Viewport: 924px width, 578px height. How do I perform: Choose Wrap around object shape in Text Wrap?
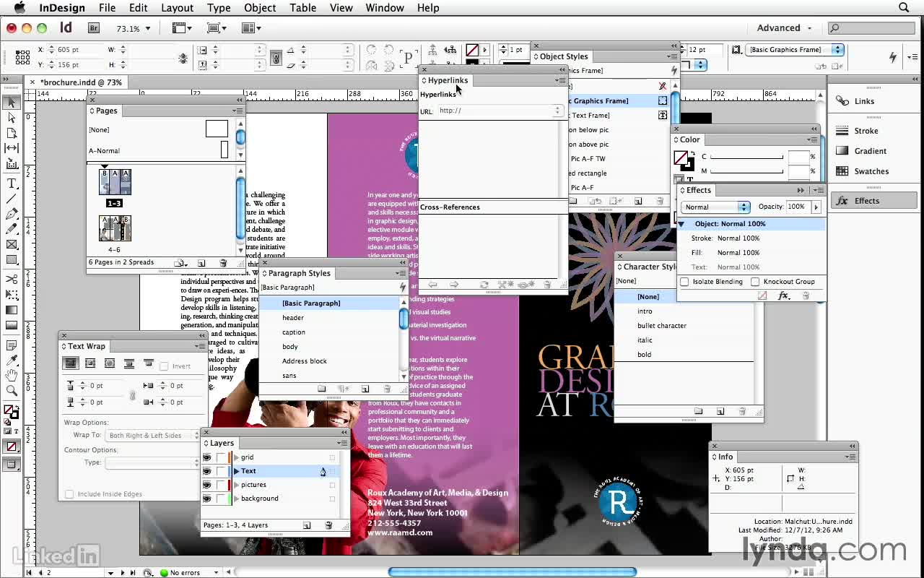[x=110, y=364]
